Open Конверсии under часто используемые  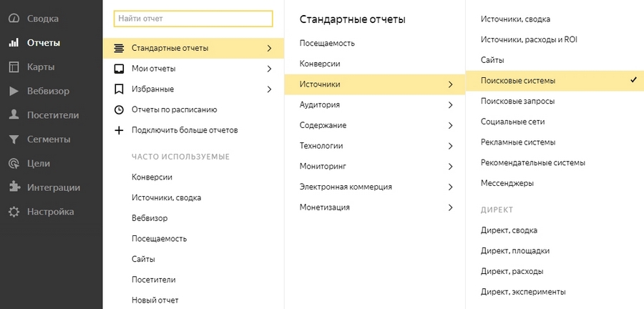(152, 177)
